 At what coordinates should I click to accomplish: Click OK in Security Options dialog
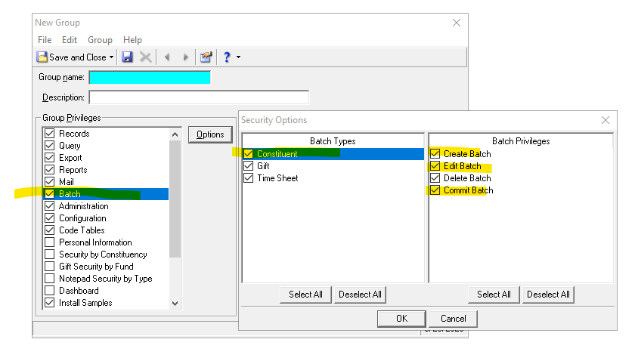401,319
